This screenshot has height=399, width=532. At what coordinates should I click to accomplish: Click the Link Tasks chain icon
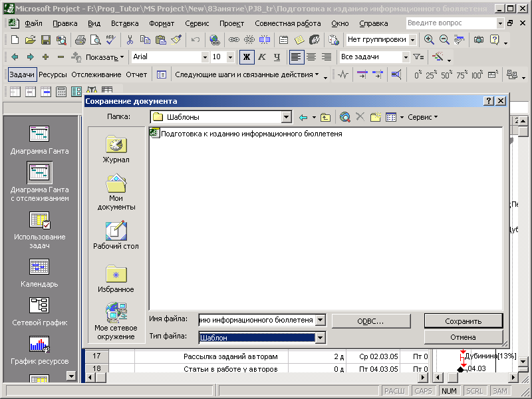(x=234, y=40)
